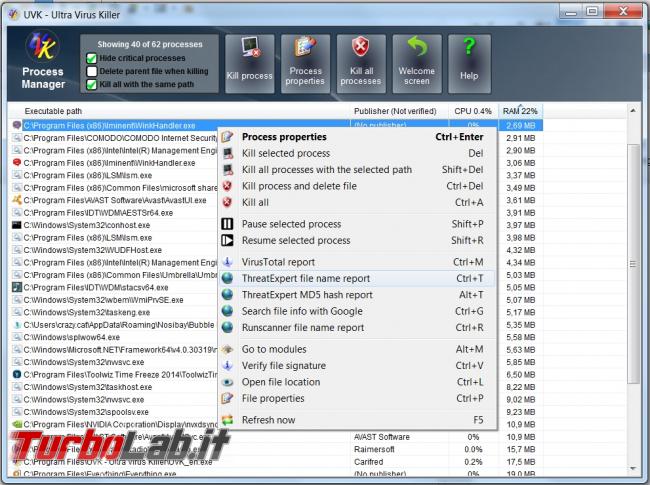
Task: Choose Kill all in the context menu
Action: coord(357,202)
